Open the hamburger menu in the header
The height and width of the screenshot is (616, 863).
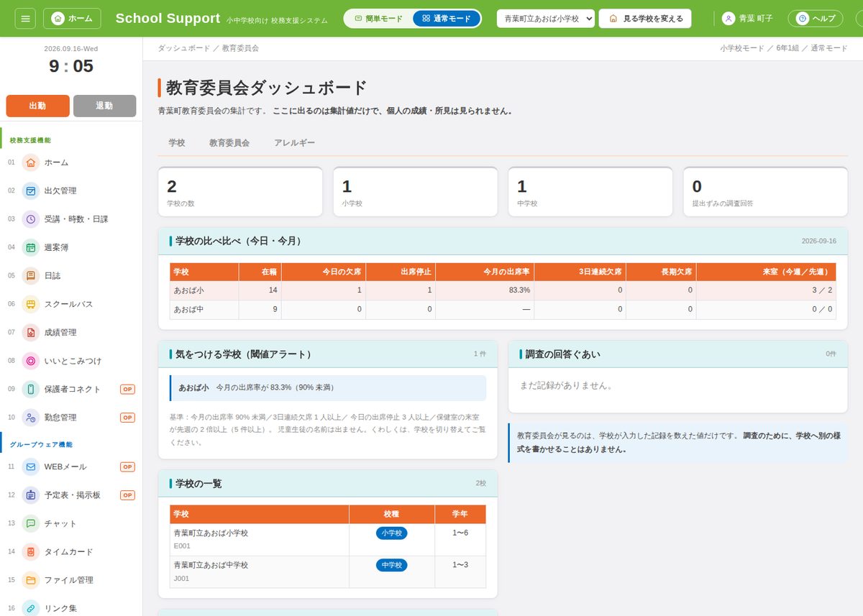(x=25, y=18)
